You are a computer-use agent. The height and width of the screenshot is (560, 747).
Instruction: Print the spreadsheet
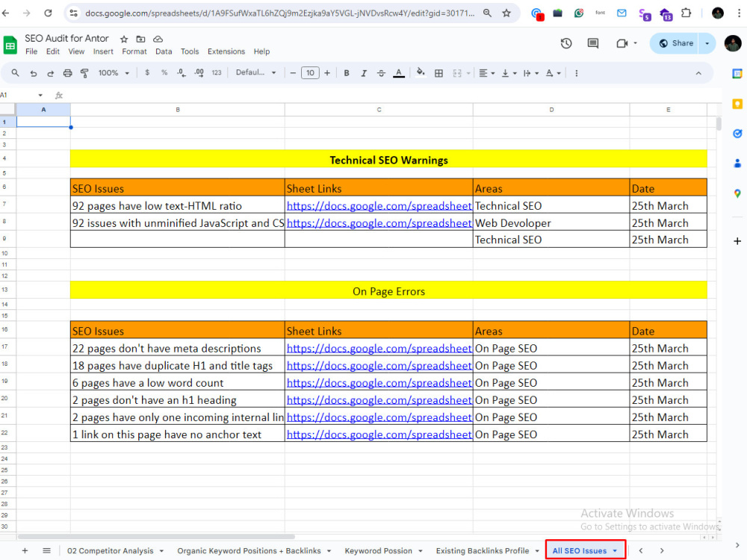click(x=67, y=73)
